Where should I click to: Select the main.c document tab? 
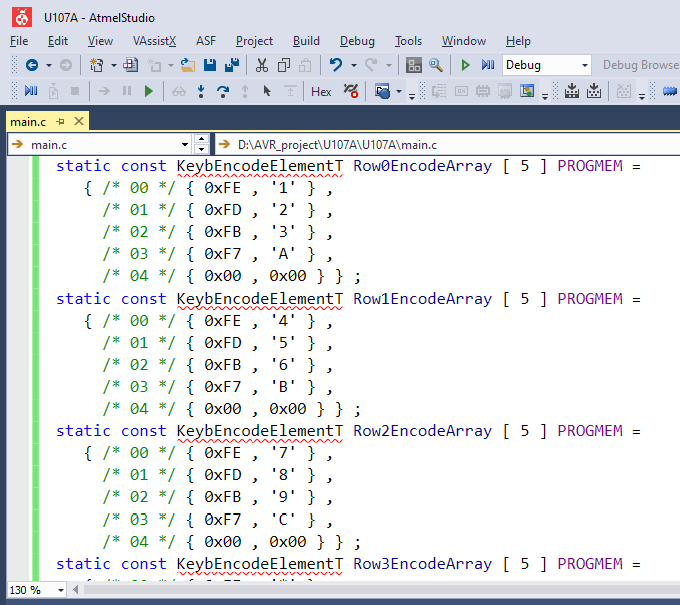(x=28, y=122)
